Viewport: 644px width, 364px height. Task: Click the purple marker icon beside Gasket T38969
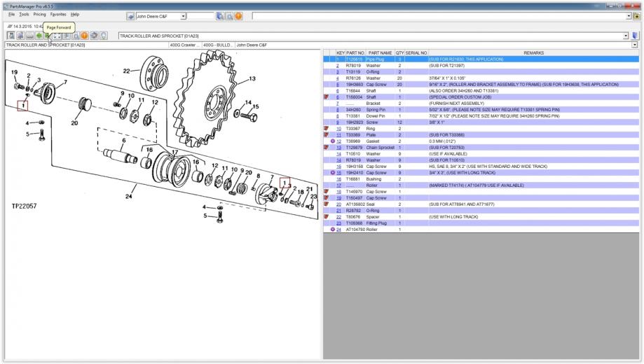pos(332,141)
